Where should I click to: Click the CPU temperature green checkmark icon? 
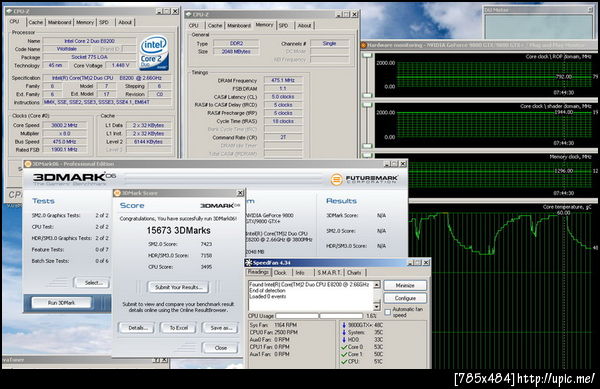(344, 361)
